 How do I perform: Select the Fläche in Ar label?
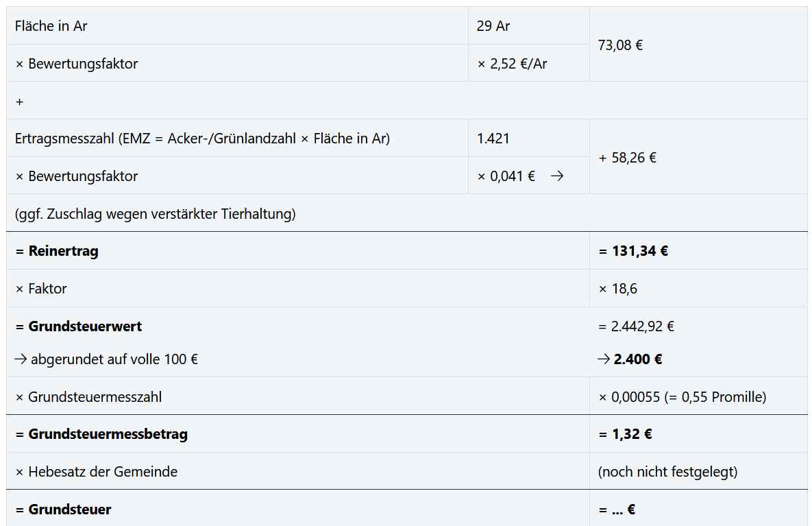coord(51,26)
